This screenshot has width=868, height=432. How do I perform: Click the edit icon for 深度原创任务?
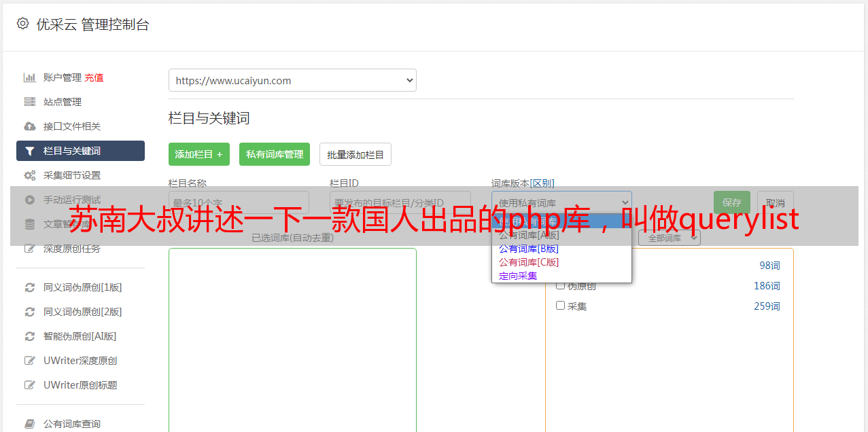(29, 249)
